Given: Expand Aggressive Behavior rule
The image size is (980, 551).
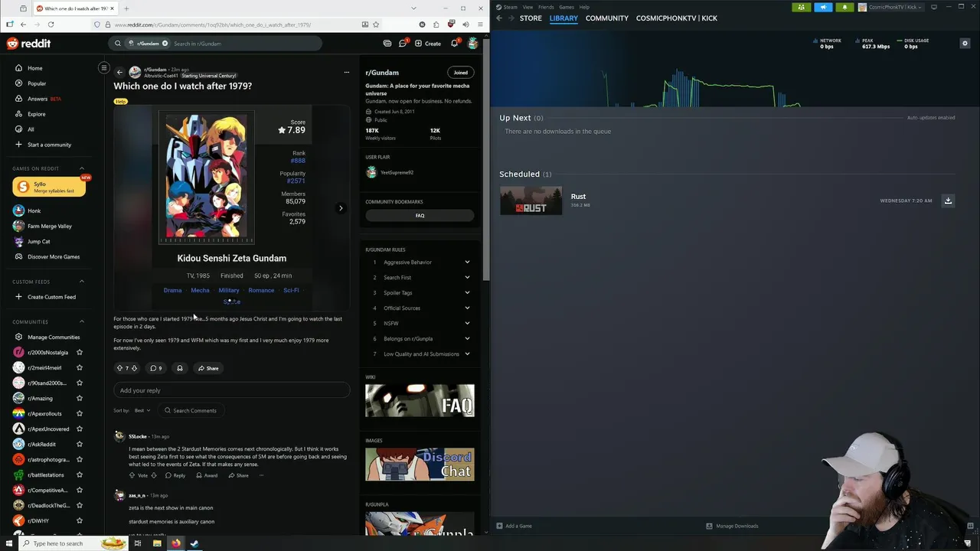Looking at the screenshot, I should pos(467,262).
